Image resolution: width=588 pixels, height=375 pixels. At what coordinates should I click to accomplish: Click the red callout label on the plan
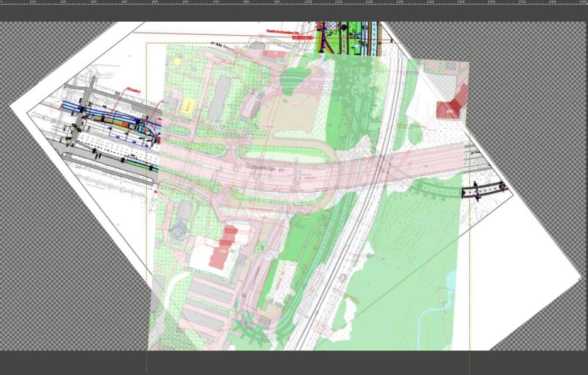(289, 34)
